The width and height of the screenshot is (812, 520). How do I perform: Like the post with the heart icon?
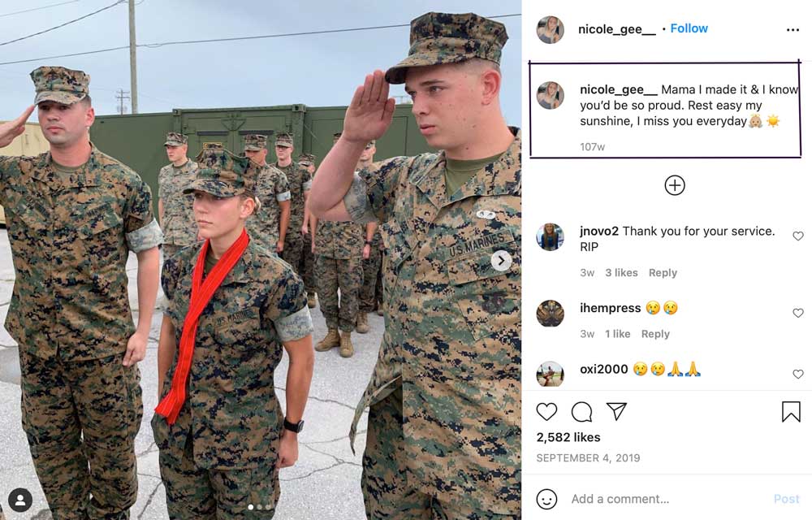click(x=546, y=412)
